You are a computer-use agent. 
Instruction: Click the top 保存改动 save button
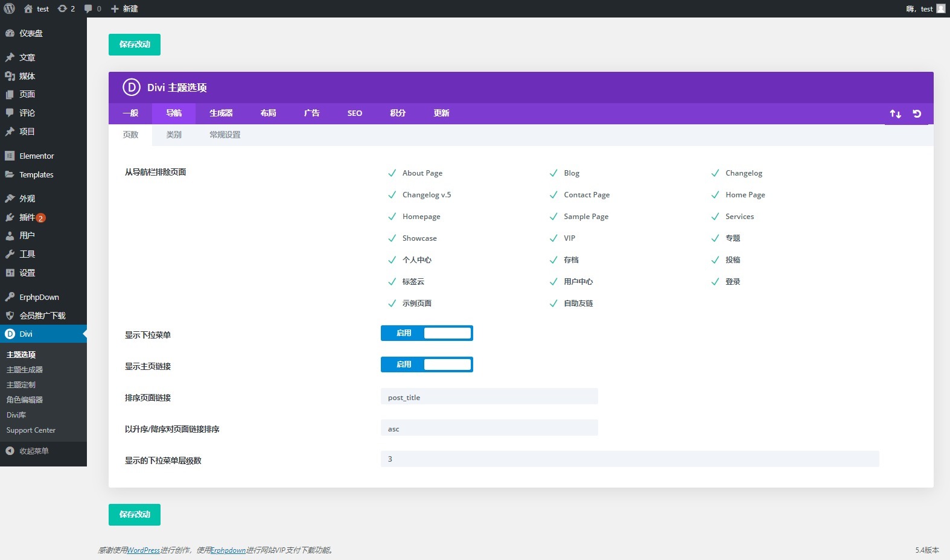[x=135, y=45]
